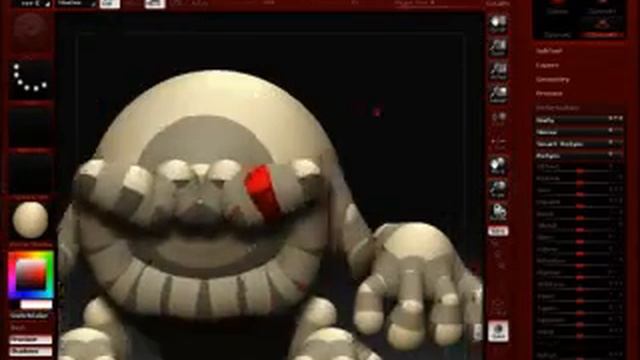Toggle the axis setting on the Mirror row

[616, 131]
